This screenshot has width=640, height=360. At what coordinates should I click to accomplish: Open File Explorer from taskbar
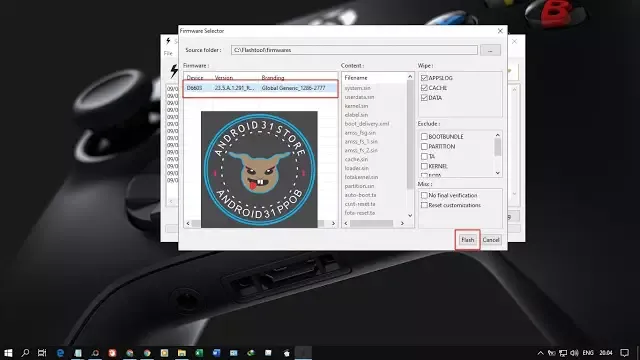(182, 353)
